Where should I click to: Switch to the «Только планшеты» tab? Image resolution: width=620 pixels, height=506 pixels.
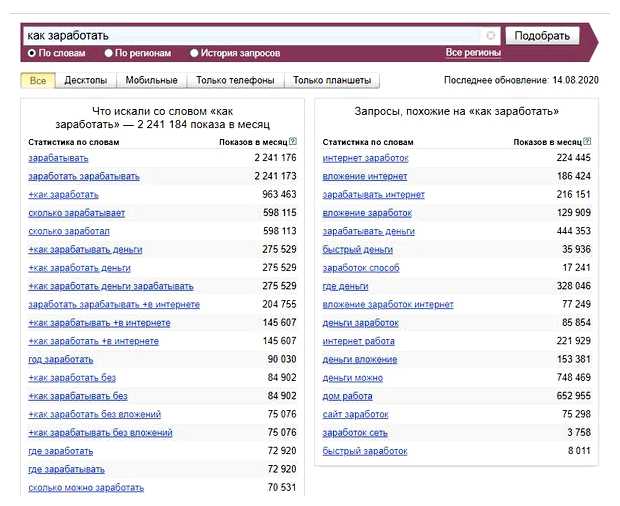(333, 80)
